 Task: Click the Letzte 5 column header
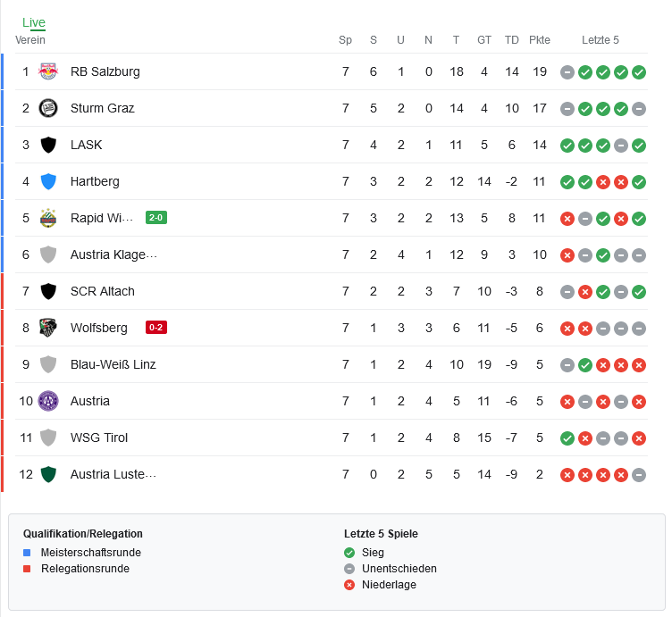(x=600, y=40)
